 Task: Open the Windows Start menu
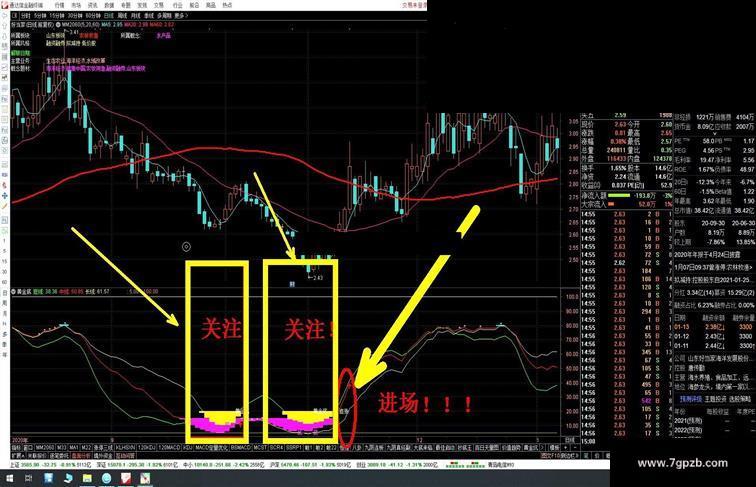(10, 478)
